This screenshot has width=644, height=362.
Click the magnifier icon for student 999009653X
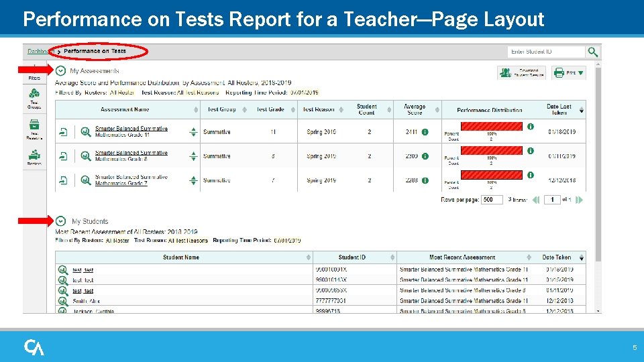(63, 290)
